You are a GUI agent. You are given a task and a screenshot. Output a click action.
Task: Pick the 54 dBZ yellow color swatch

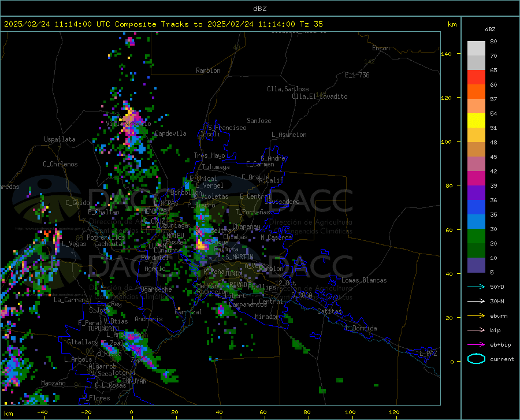476,121
